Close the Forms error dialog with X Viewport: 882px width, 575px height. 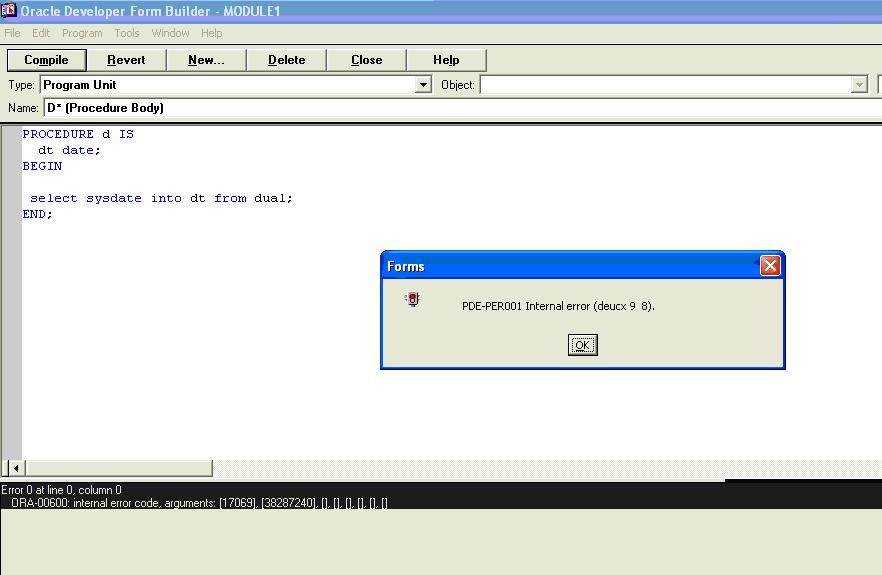click(769, 266)
